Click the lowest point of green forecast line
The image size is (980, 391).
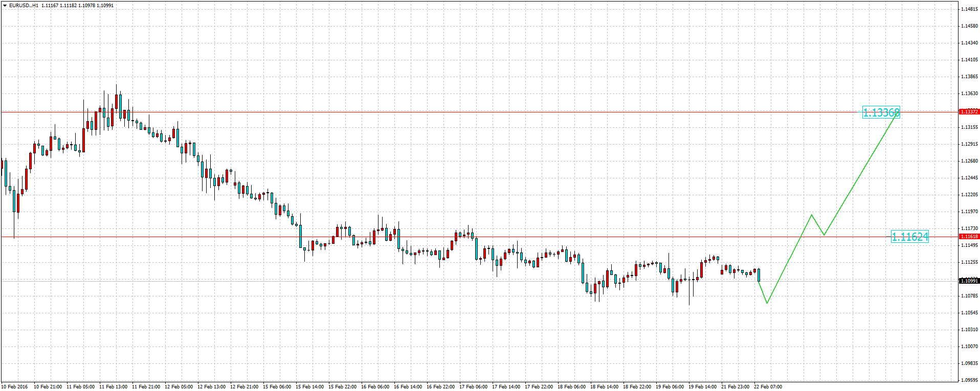[767, 303]
